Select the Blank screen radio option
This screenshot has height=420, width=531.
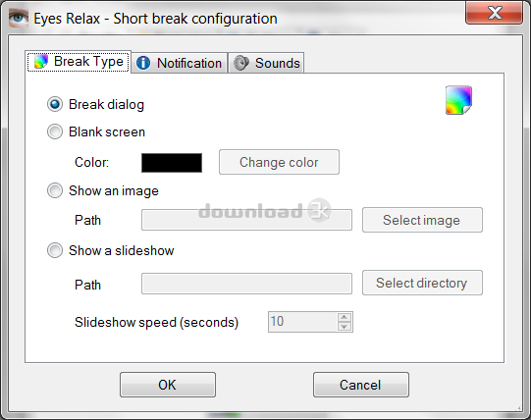click(x=55, y=131)
